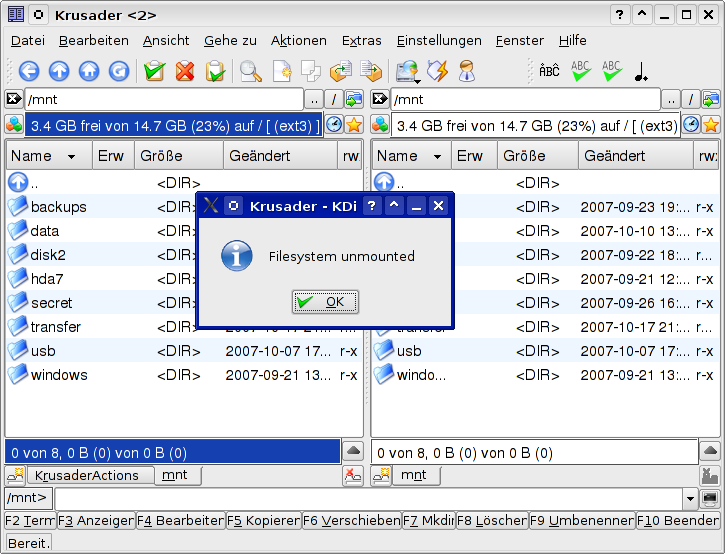The height and width of the screenshot is (554, 725).
Task: Click the new file document icon
Action: 282,71
